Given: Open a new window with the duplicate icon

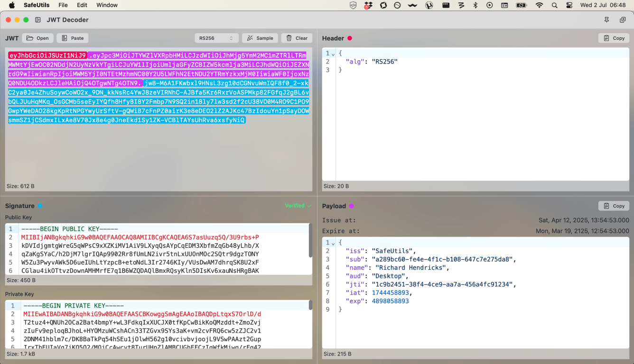Looking at the screenshot, I should (623, 20).
